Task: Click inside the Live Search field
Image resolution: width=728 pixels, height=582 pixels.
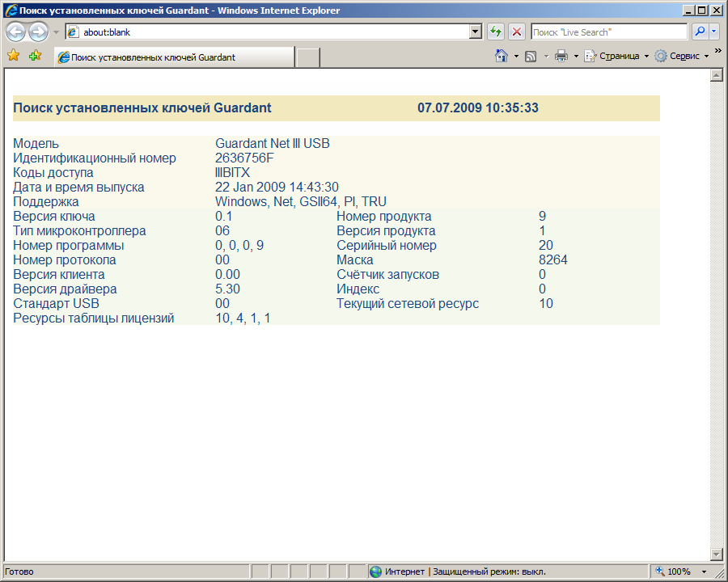Action: pos(608,32)
